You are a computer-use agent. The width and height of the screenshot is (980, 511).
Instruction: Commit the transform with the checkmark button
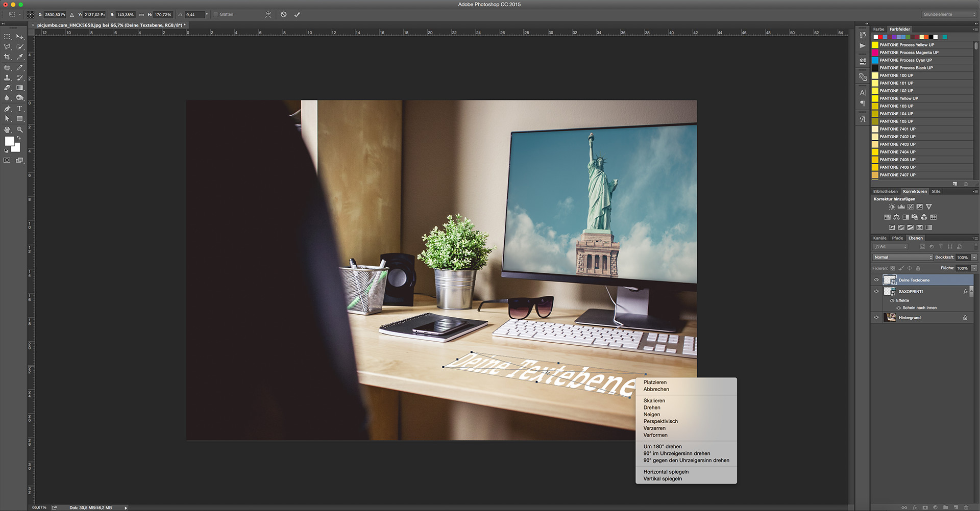(x=298, y=14)
